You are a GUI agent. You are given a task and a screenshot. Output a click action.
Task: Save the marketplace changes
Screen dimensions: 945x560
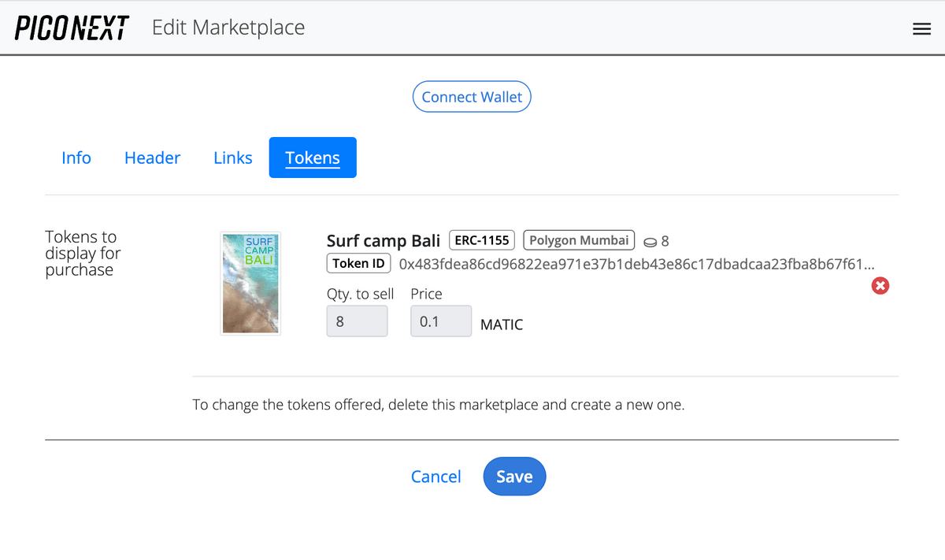514,477
